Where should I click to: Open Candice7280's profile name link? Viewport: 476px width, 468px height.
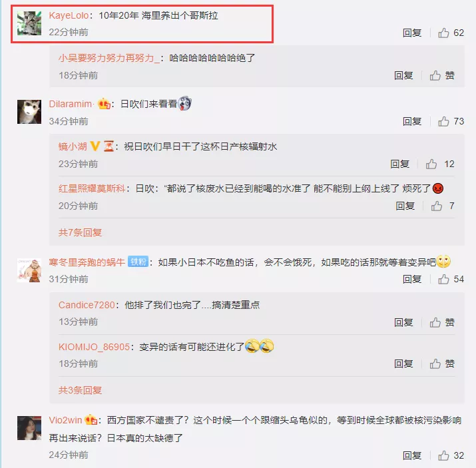tap(87, 305)
